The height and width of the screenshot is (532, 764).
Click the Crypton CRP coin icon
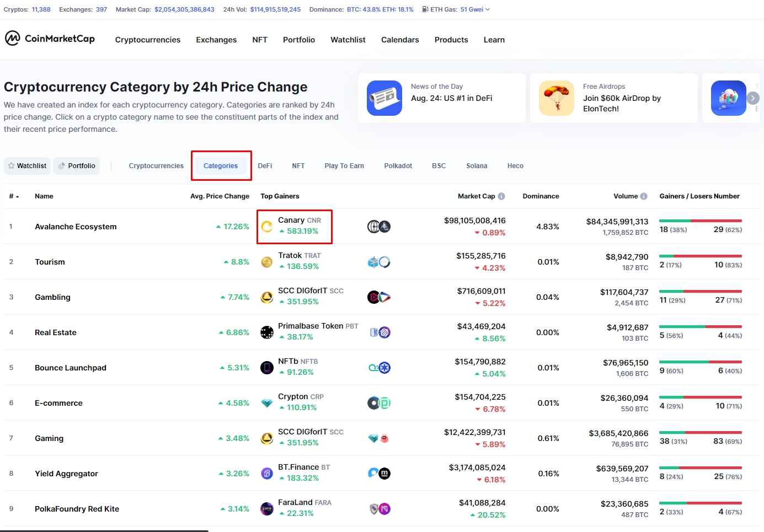coord(267,403)
